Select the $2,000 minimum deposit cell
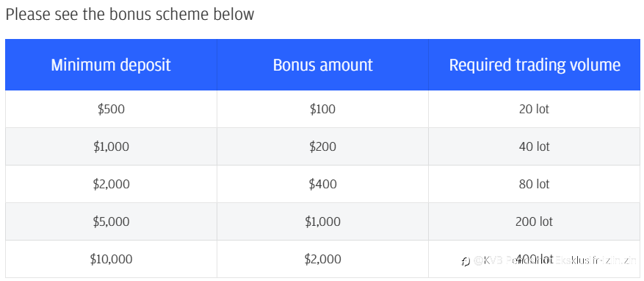Screen dimensions: 644x281 [x=111, y=184]
